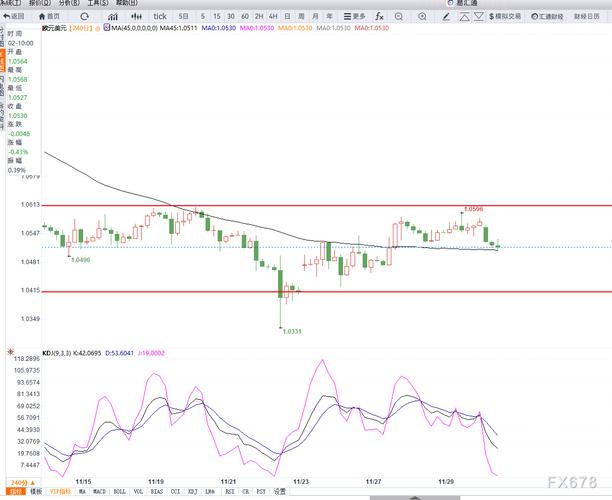
Task: Select the tick timeframe
Action: 160,16
